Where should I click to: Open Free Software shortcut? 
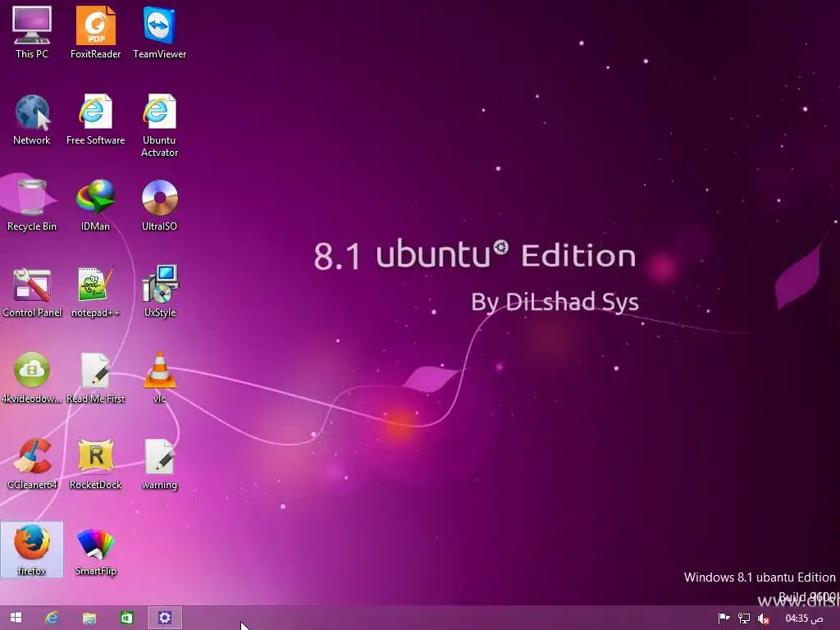[95, 119]
